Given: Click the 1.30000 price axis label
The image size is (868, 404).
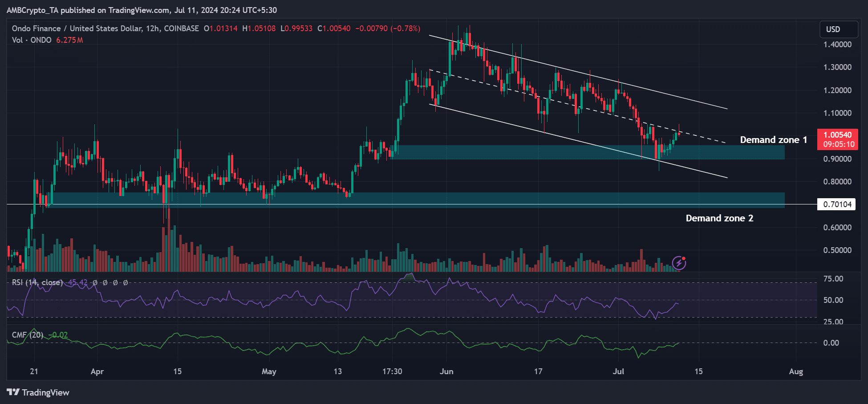Looking at the screenshot, I should (837, 67).
